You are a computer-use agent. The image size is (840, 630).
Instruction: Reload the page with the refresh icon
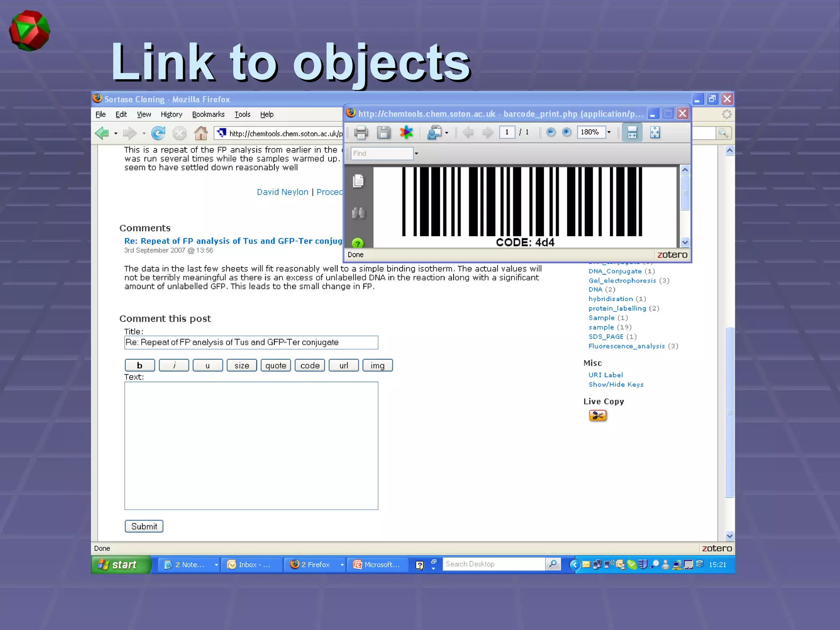pos(158,133)
